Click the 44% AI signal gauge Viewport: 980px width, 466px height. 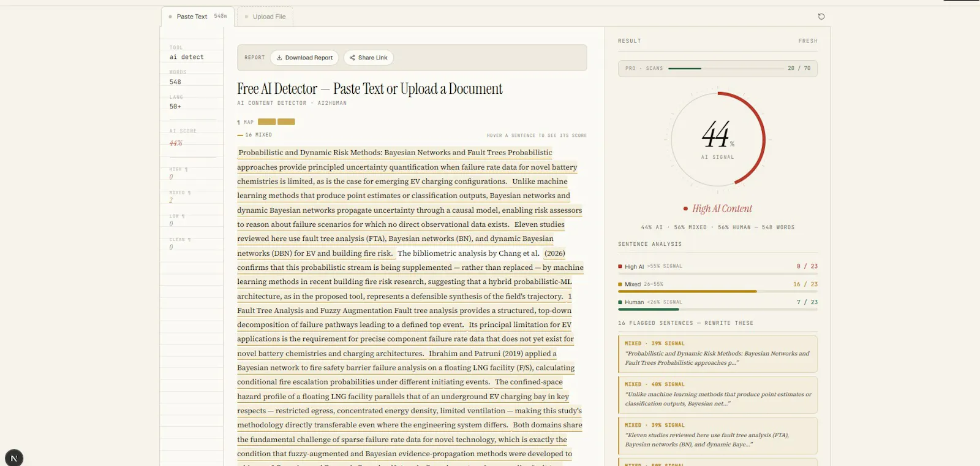(718, 139)
